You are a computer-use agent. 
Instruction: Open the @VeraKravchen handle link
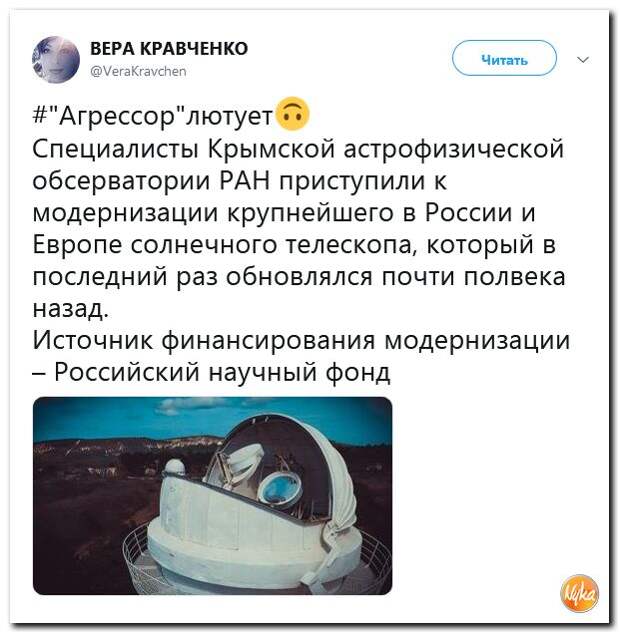[x=139, y=72]
